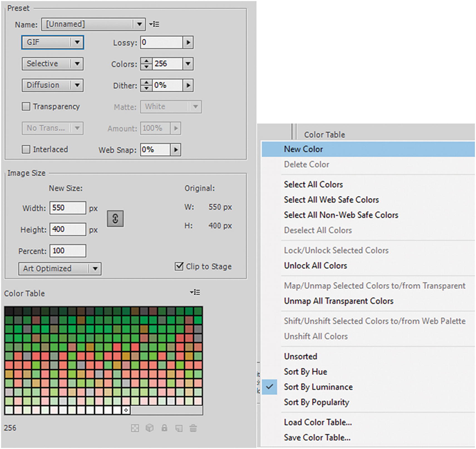Enable the Interlaced checkbox
Image resolution: width=476 pixels, height=449 pixels.
(x=26, y=149)
